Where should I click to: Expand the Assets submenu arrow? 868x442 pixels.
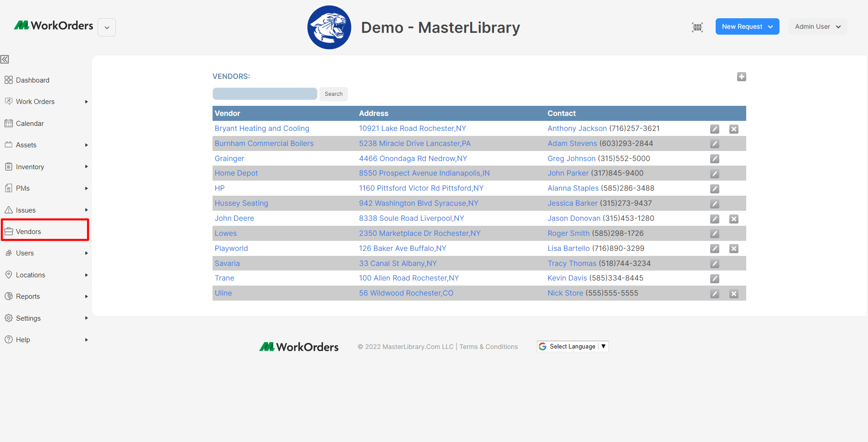(86, 145)
